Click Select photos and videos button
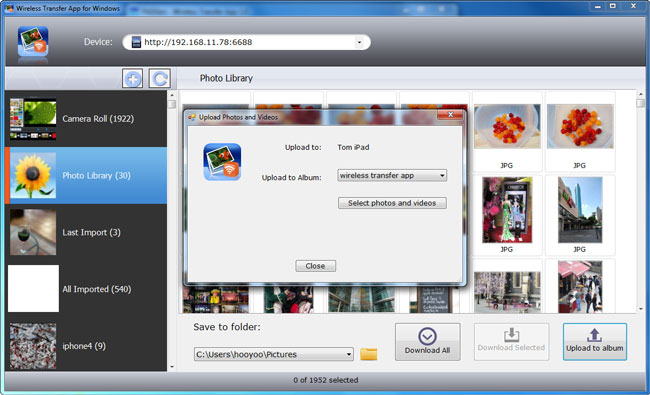The width and height of the screenshot is (650, 395). (392, 203)
